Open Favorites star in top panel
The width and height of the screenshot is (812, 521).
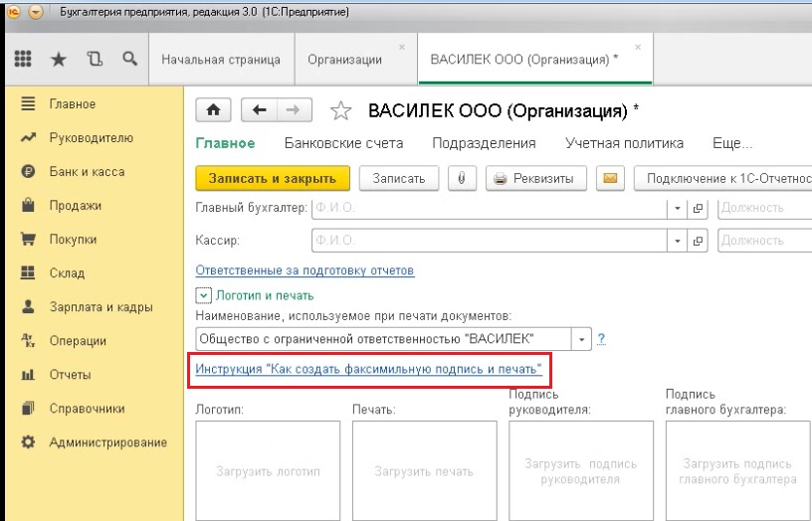coord(59,59)
